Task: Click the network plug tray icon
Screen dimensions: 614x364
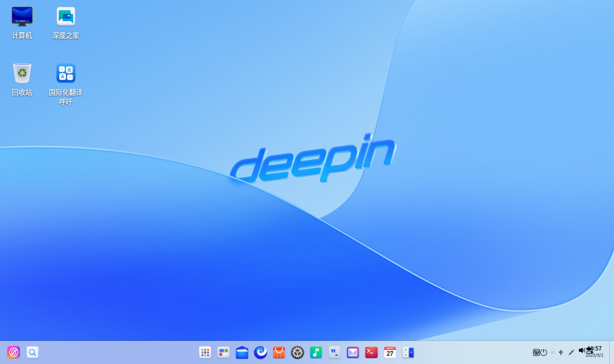Action: 571,352
